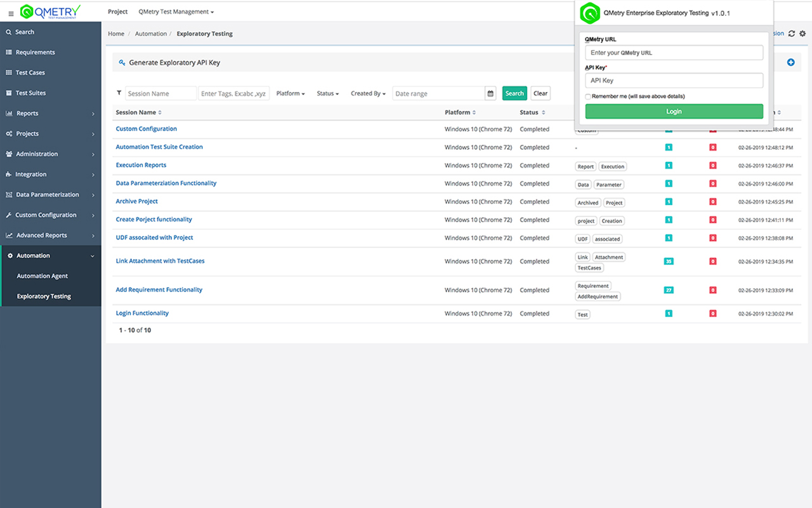
Task: Open the QMetry Test Management project dropdown
Action: point(176,11)
